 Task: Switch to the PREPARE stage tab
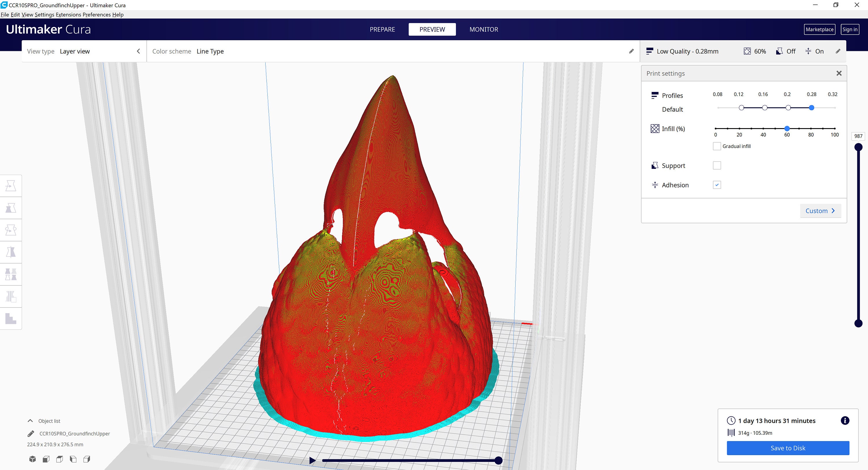click(382, 29)
